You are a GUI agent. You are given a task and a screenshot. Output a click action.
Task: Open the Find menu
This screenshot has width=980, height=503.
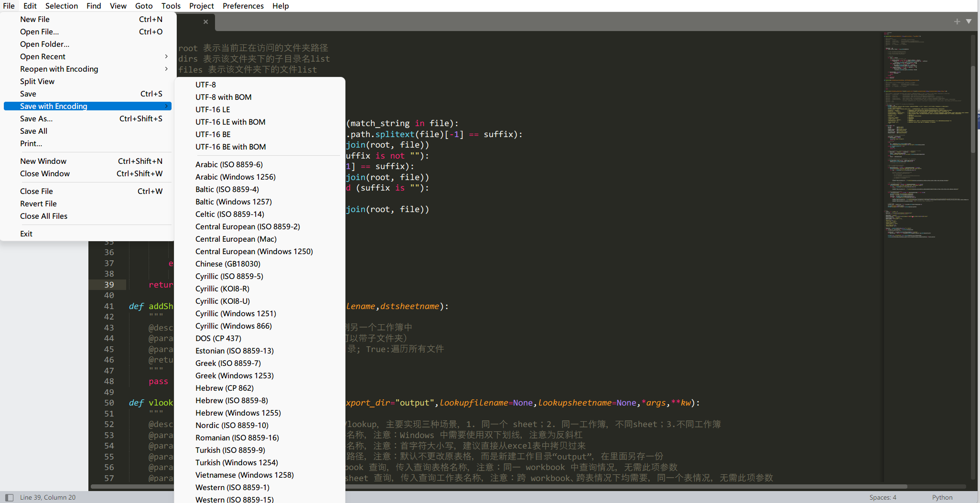pos(94,6)
